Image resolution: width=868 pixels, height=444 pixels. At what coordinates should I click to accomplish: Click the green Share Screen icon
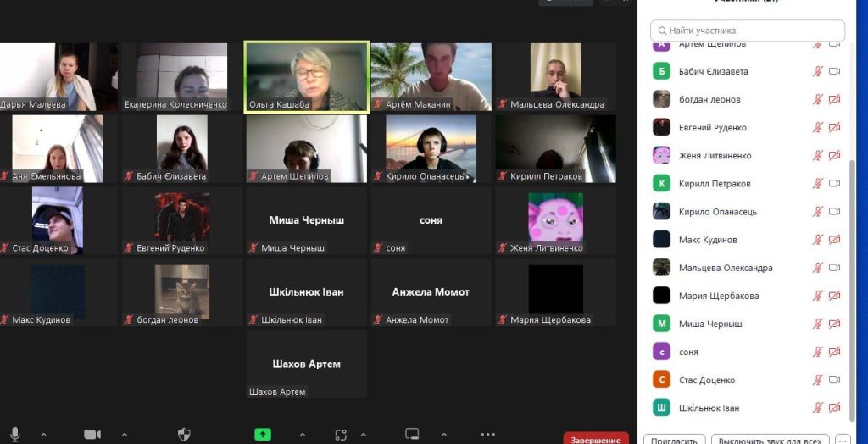tap(263, 435)
